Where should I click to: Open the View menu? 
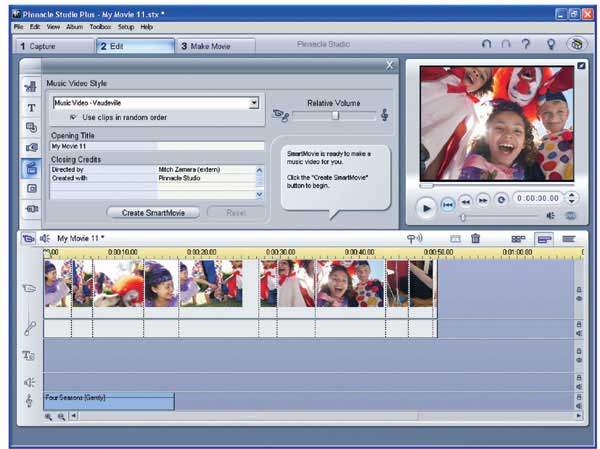53,27
